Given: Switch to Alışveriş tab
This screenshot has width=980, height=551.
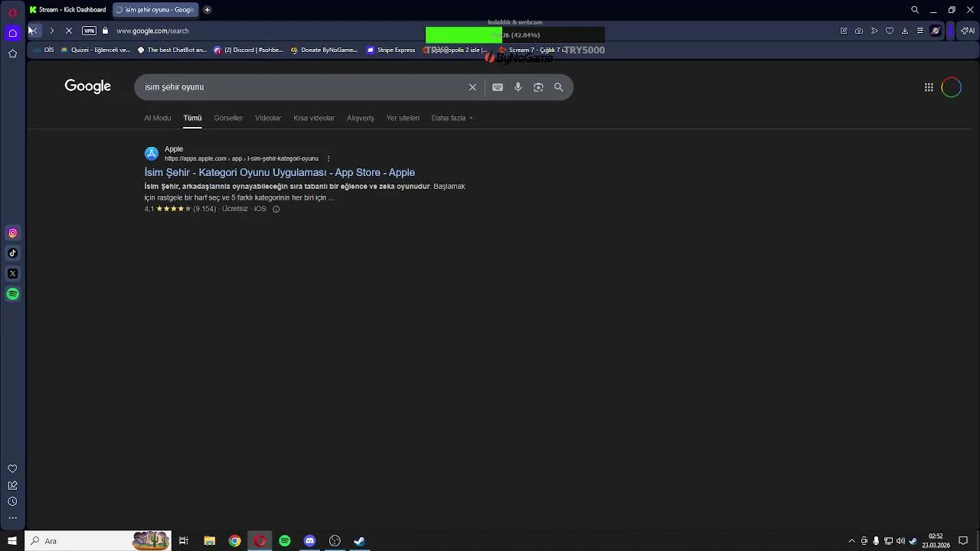Looking at the screenshot, I should point(361,118).
